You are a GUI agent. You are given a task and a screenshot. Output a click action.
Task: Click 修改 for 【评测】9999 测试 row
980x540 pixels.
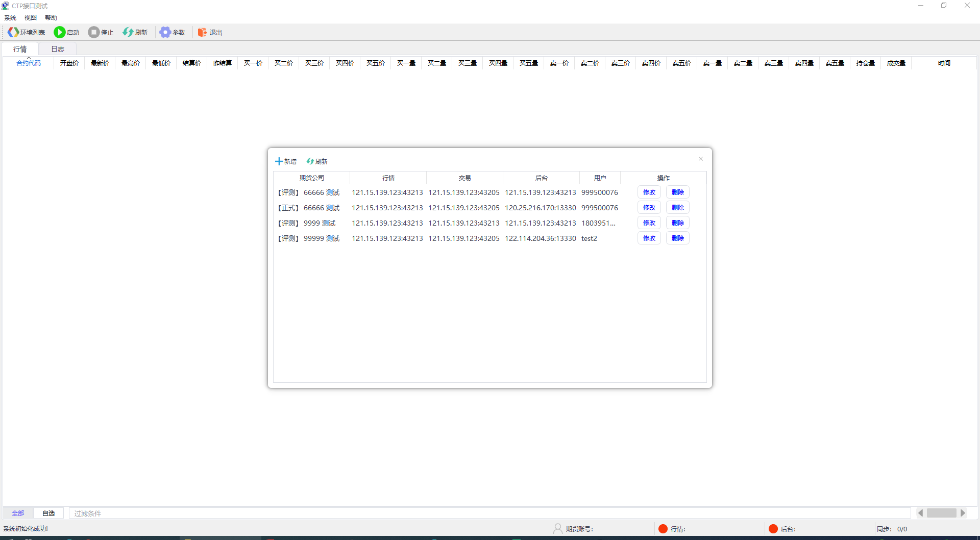pos(649,223)
